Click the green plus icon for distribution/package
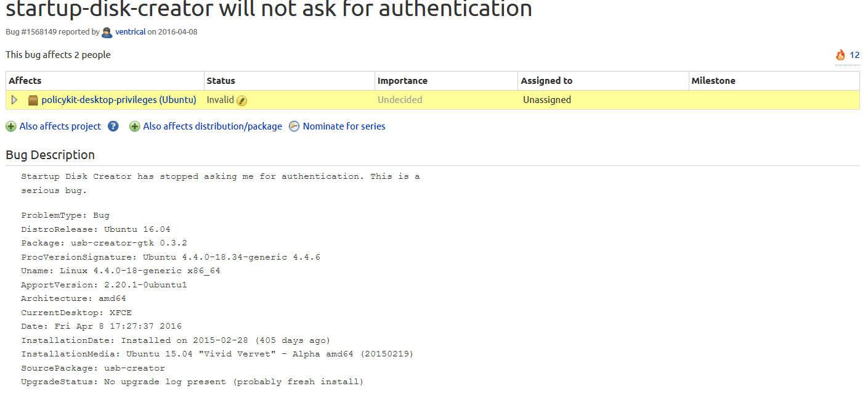Image resolution: width=868 pixels, height=407 pixels. [134, 126]
